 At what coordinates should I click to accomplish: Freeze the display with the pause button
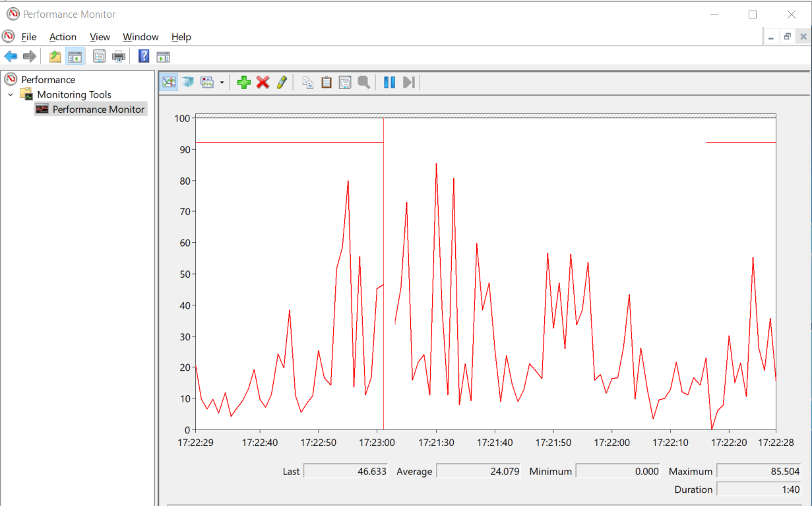389,82
